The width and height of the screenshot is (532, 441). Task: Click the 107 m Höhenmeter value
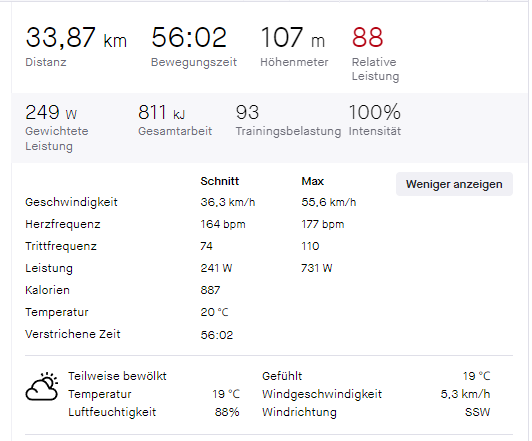(x=292, y=37)
